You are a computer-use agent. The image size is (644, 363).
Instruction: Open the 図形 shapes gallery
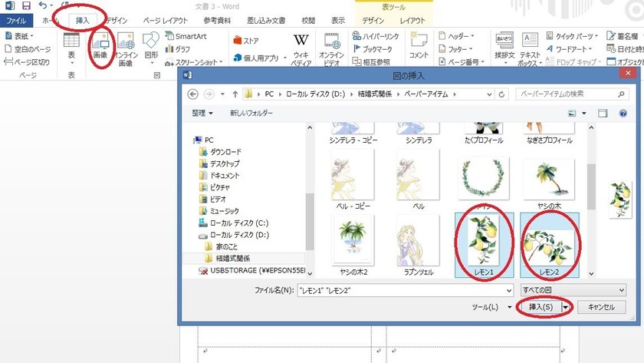coord(151,48)
